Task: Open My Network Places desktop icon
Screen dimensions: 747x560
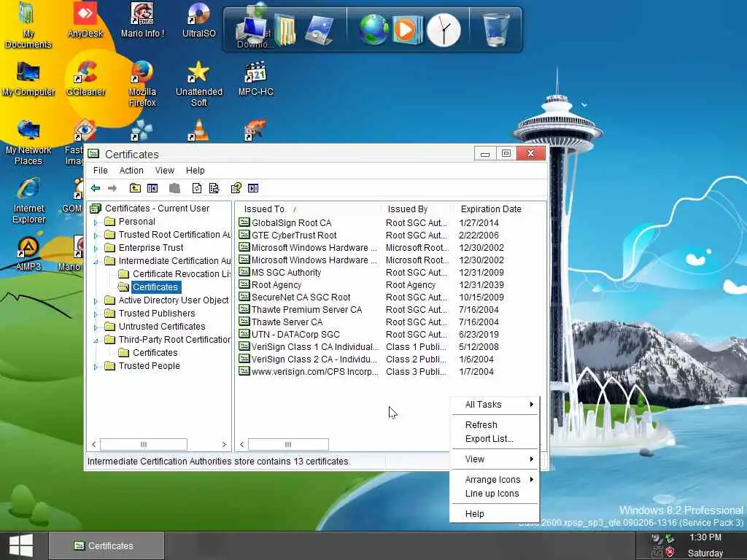Action: click(28, 142)
